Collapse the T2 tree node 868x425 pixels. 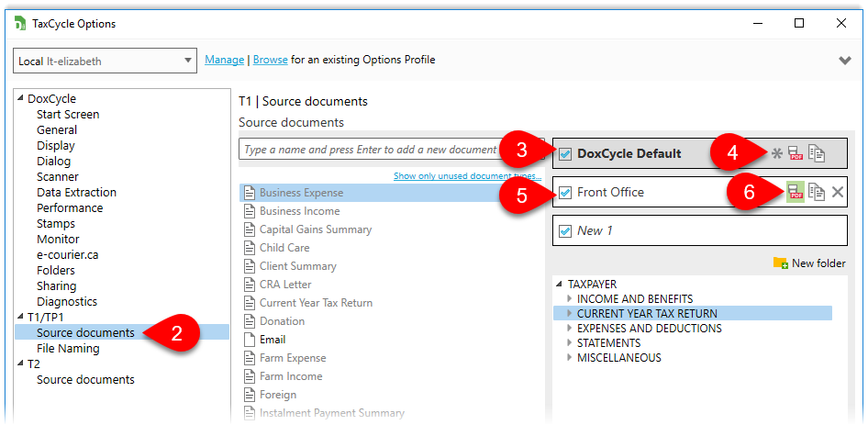[20, 364]
